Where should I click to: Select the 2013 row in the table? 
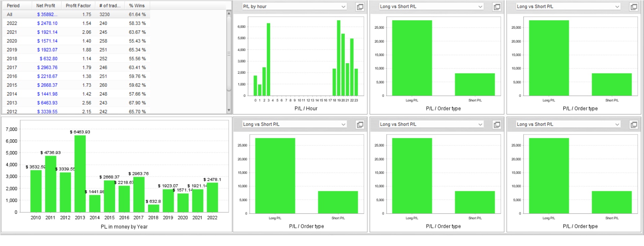tap(76, 103)
